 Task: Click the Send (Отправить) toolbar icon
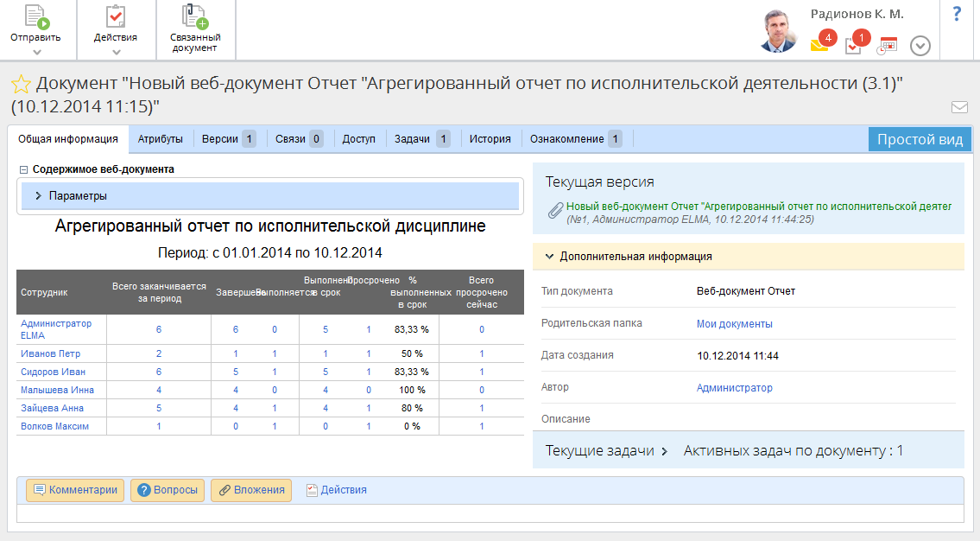(37, 19)
